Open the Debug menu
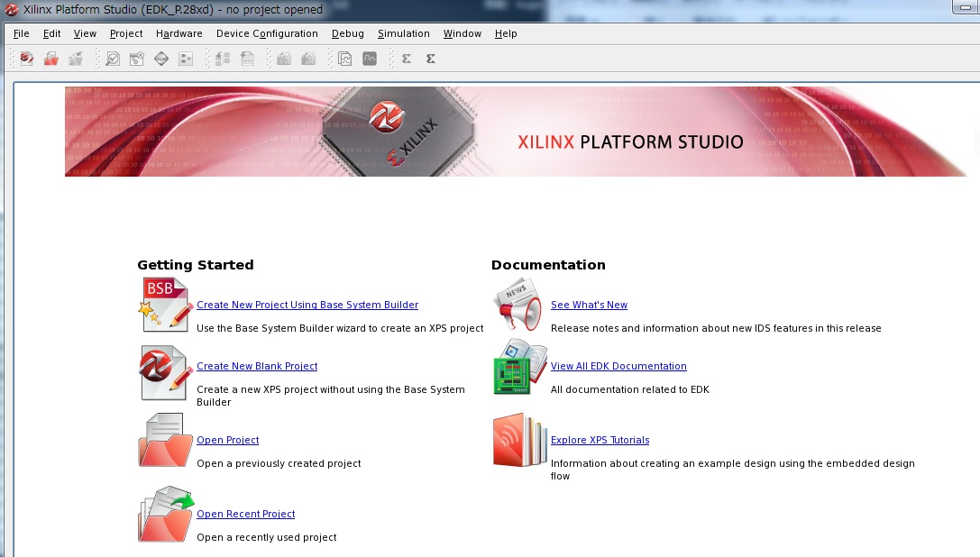 (347, 33)
